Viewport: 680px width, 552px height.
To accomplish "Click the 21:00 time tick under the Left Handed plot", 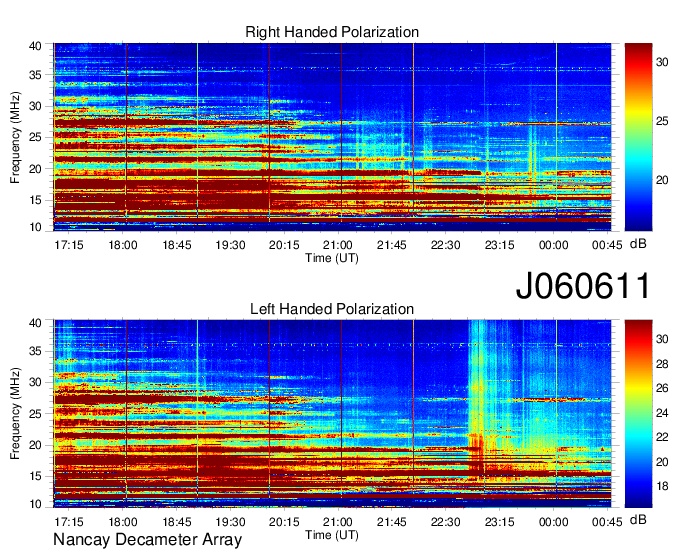I will [338, 522].
